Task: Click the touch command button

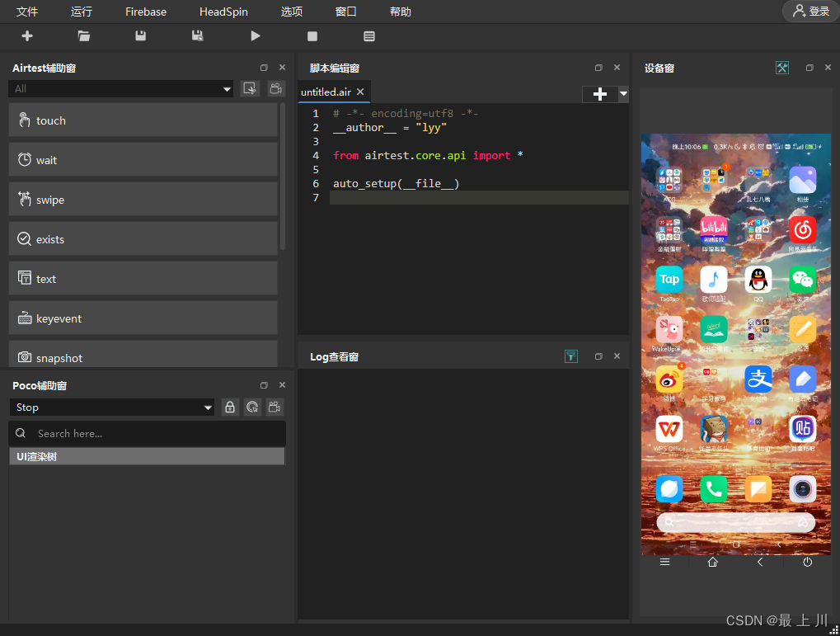Action: pos(143,120)
